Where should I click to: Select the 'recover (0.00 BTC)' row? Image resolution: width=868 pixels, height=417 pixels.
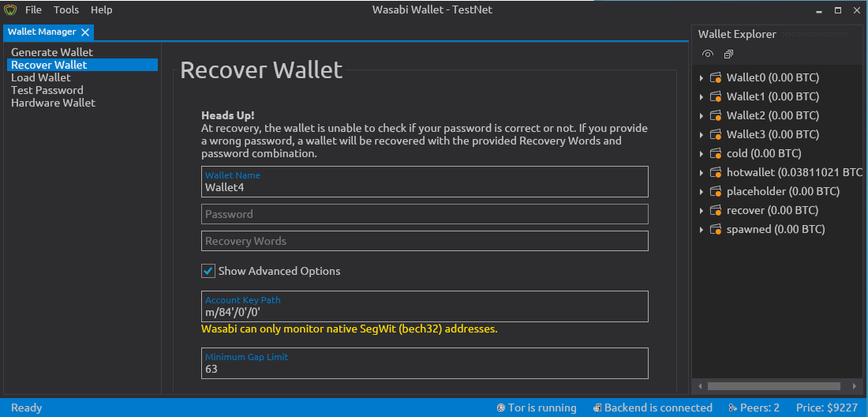(x=778, y=210)
